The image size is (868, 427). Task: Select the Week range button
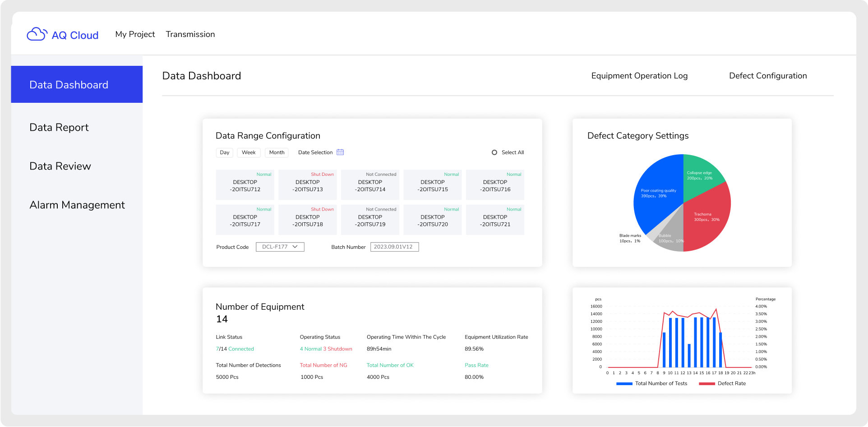[249, 152]
